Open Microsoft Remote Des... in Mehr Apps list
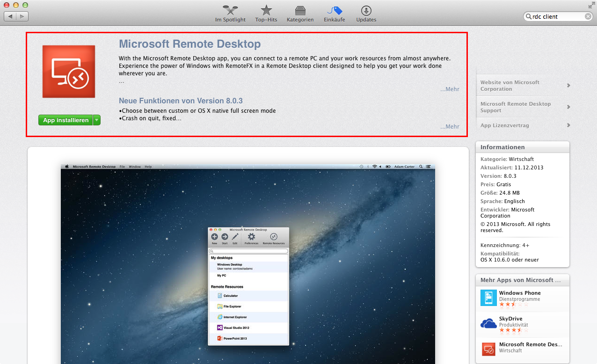This screenshot has width=597, height=364. [x=531, y=344]
